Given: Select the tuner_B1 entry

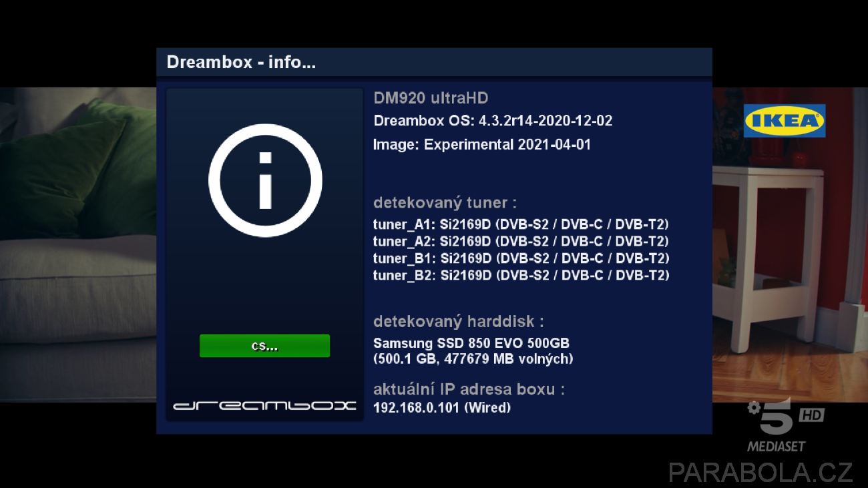Looking at the screenshot, I should click(x=521, y=258).
